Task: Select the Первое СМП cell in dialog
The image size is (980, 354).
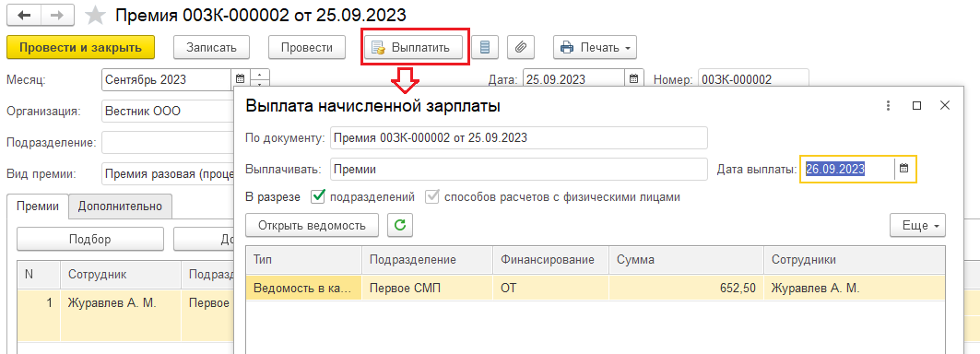Action: click(x=428, y=289)
